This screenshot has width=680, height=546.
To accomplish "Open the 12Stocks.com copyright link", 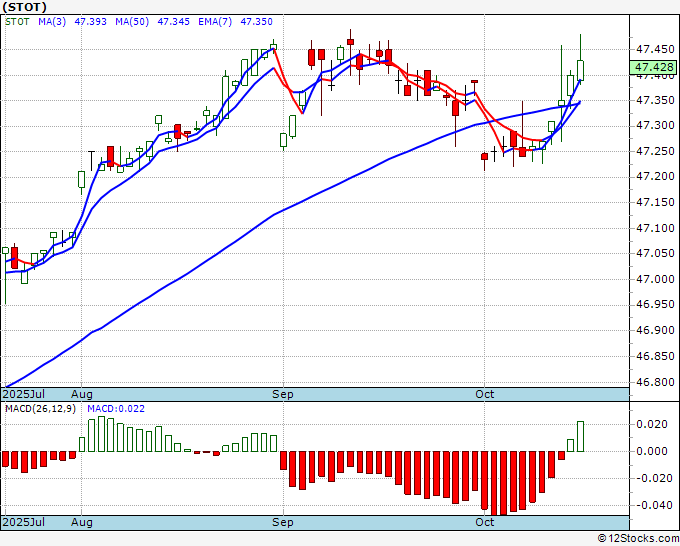I will (x=638, y=539).
